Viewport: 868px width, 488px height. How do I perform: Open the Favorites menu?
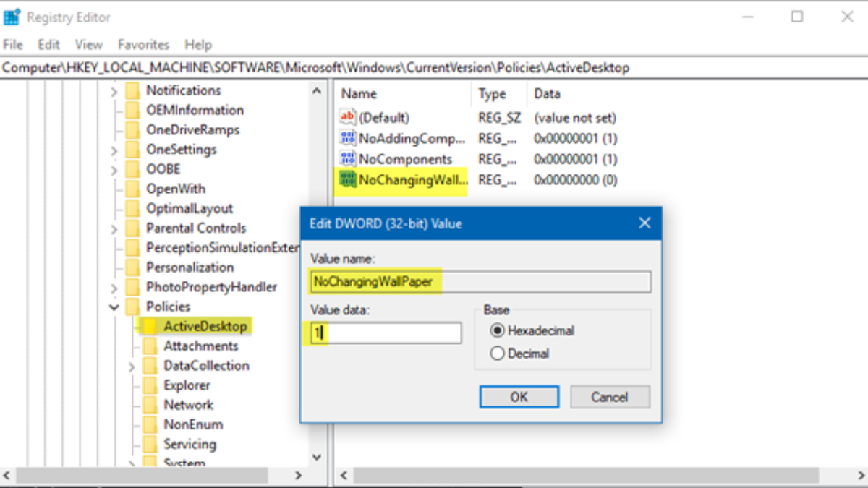143,45
